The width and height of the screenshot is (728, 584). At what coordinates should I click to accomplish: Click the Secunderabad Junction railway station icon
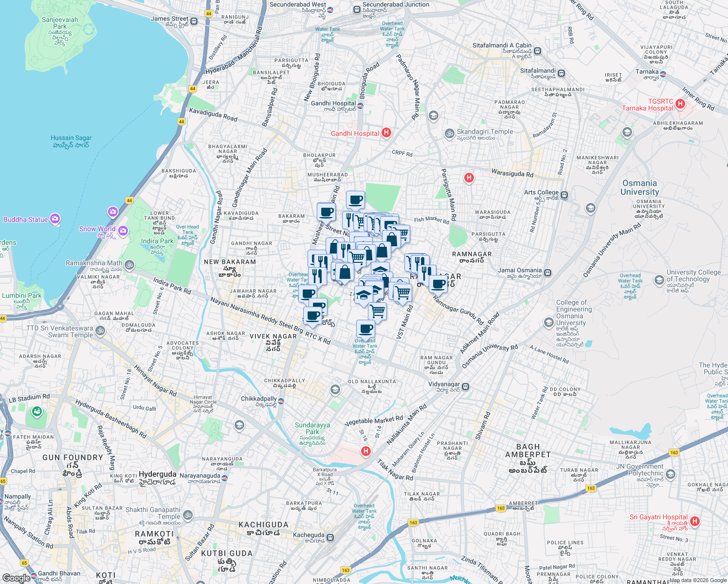(x=357, y=10)
